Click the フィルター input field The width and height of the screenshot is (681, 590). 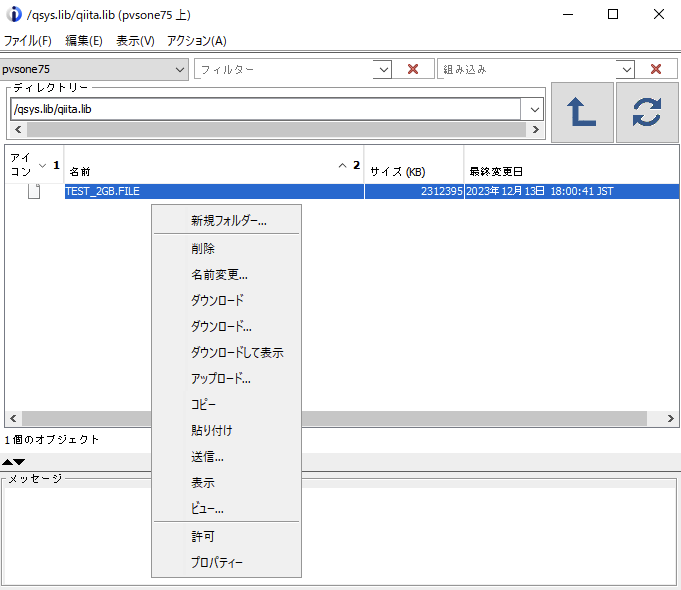click(x=284, y=70)
